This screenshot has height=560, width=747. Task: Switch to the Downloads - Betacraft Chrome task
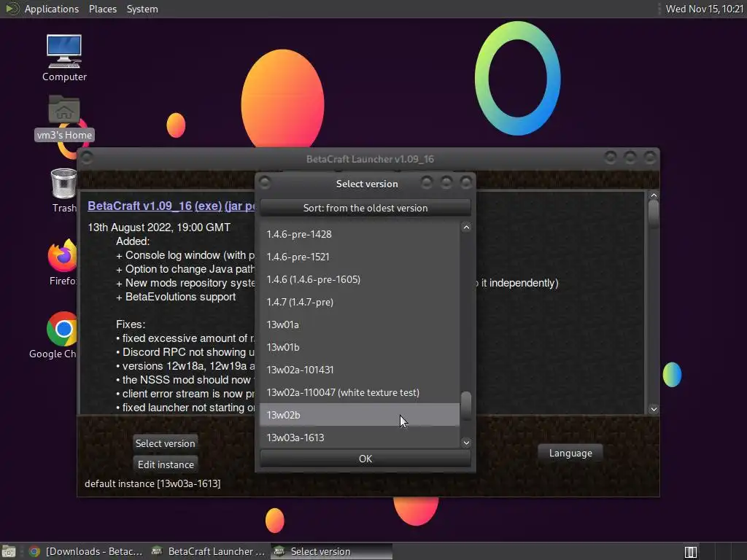pos(86,551)
